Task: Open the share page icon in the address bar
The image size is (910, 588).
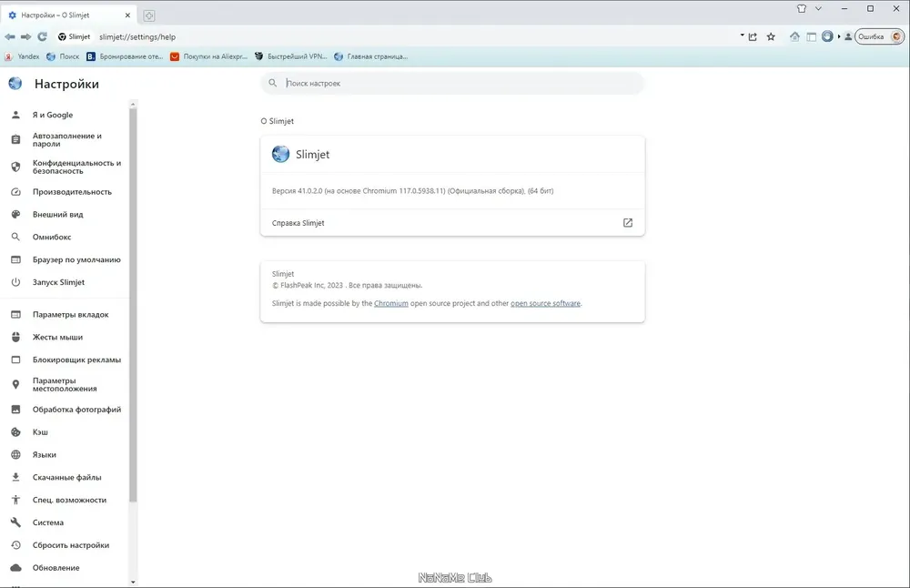Action: pyautogui.click(x=753, y=36)
